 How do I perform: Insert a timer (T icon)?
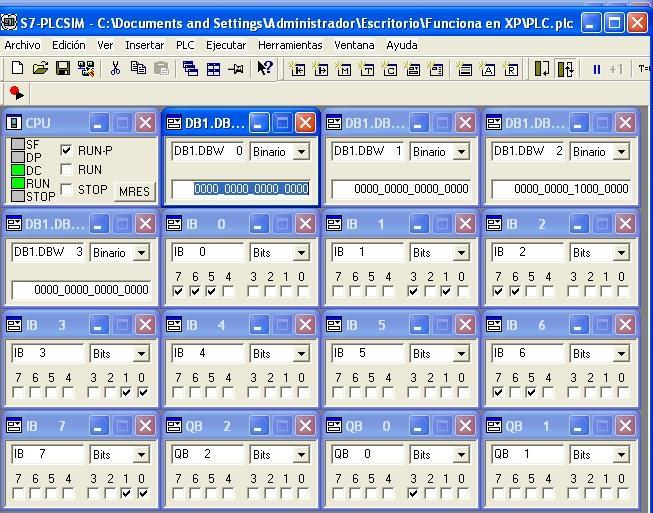pos(367,69)
